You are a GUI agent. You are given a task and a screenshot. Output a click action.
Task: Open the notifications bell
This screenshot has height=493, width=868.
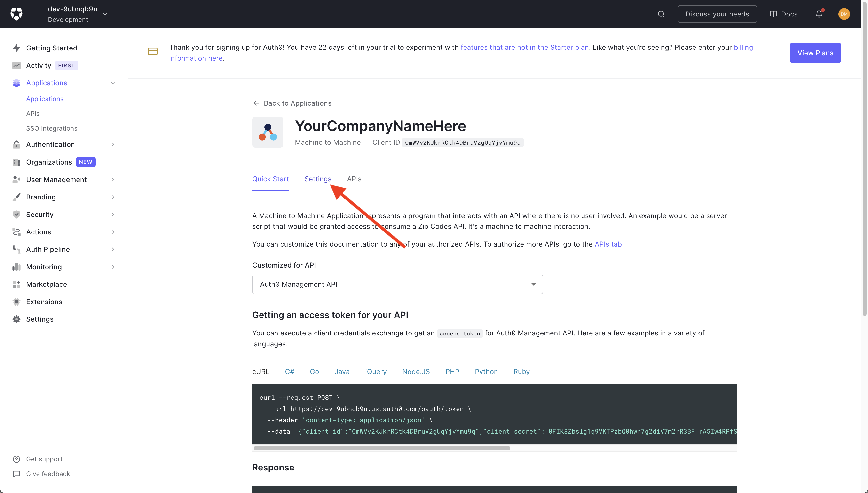point(819,14)
